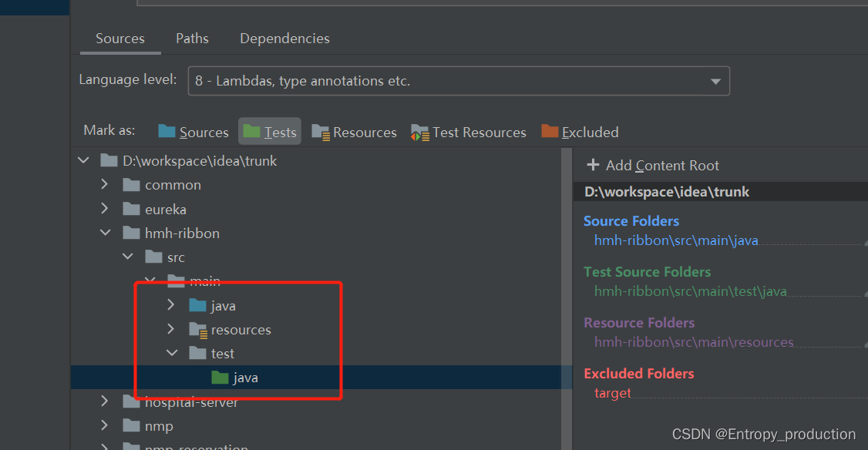This screenshot has height=450, width=868.
Task: Open the Language level dropdown
Action: click(715, 81)
